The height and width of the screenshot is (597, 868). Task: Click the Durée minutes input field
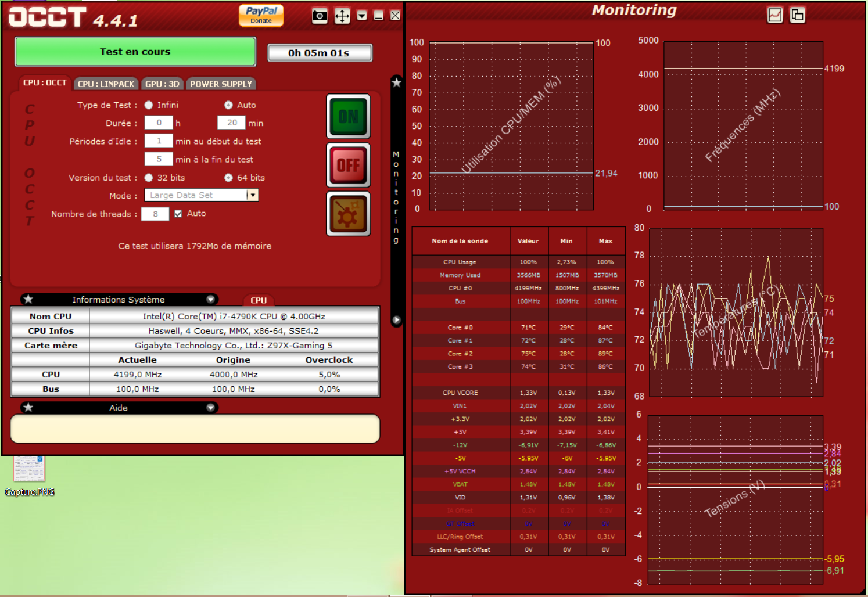point(232,123)
